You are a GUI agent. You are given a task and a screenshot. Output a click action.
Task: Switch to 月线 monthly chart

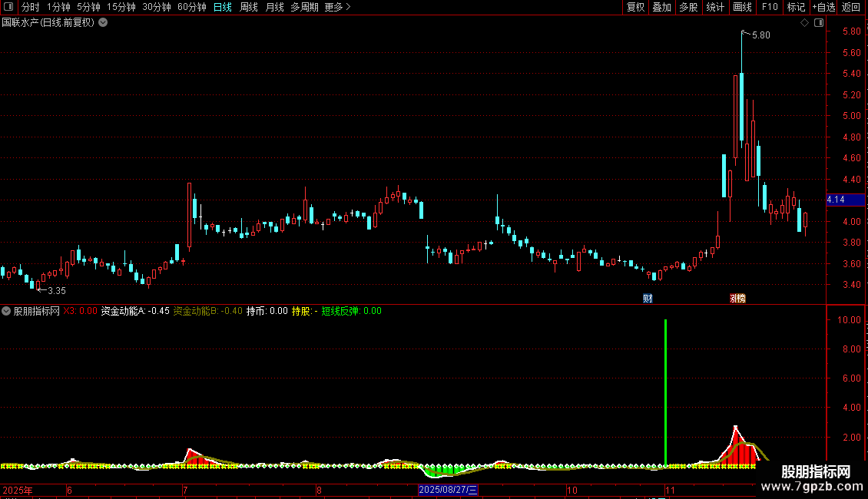coord(274,7)
